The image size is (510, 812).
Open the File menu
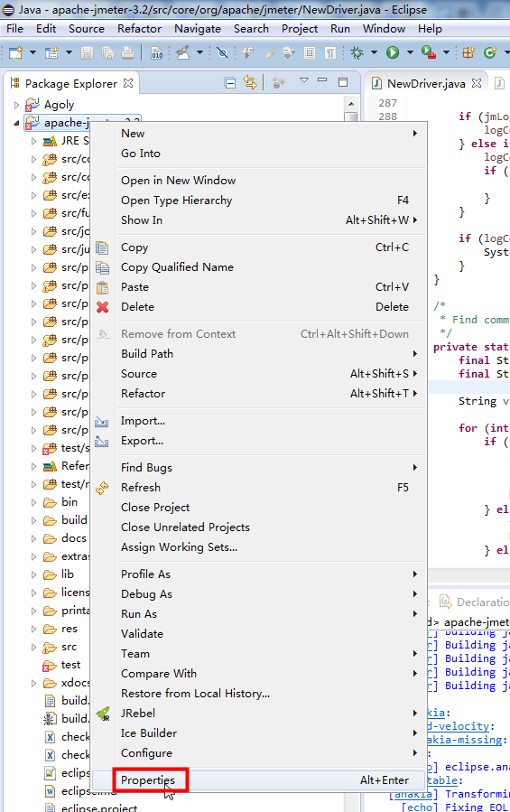(14, 29)
